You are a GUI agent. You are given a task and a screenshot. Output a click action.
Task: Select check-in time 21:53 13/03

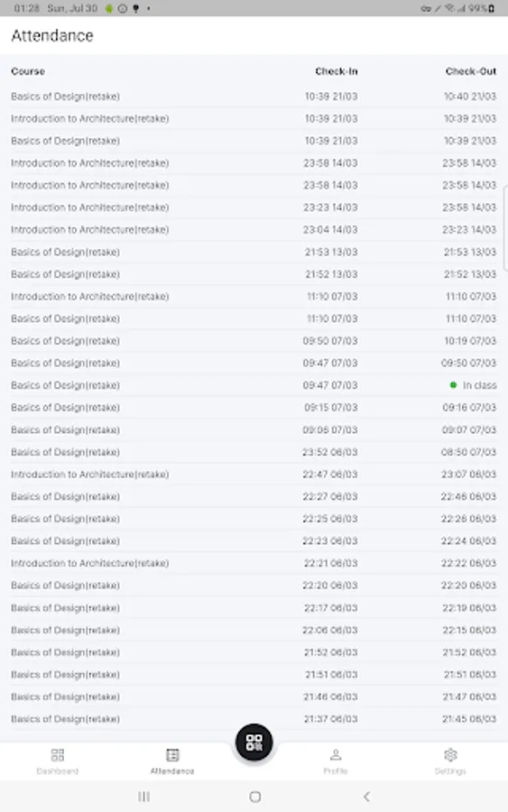[x=331, y=253]
